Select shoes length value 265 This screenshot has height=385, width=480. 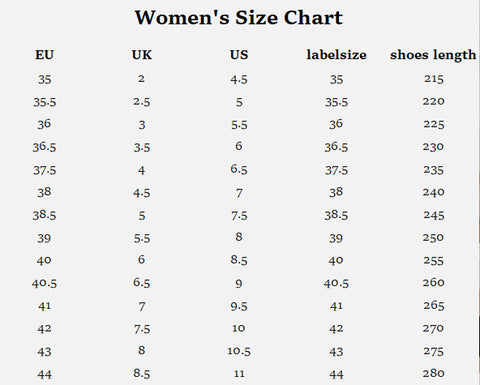click(x=434, y=306)
